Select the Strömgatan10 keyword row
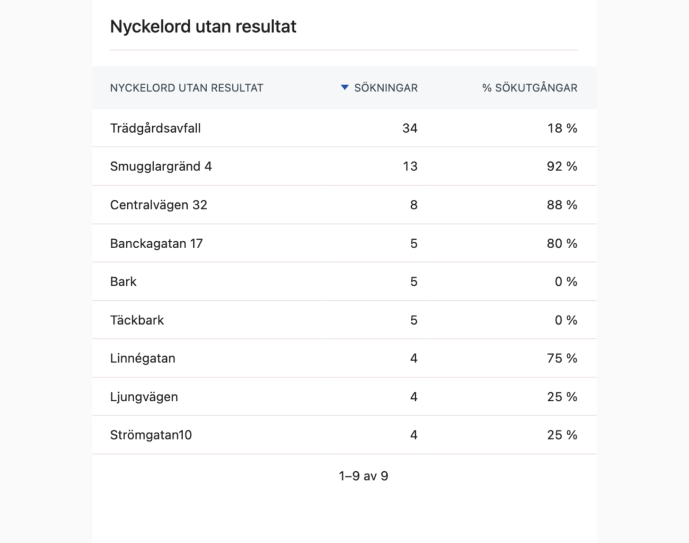This screenshot has width=689, height=543. (150, 435)
